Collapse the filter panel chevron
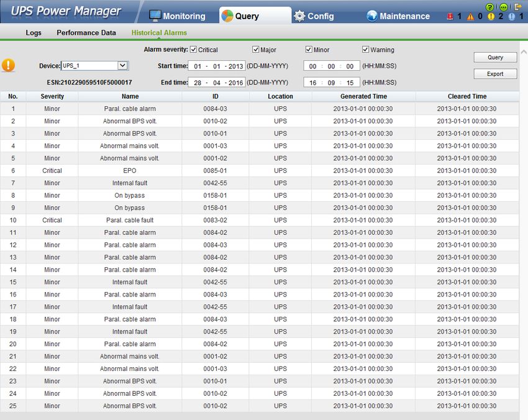This screenshot has height=420, width=528. (x=524, y=52)
